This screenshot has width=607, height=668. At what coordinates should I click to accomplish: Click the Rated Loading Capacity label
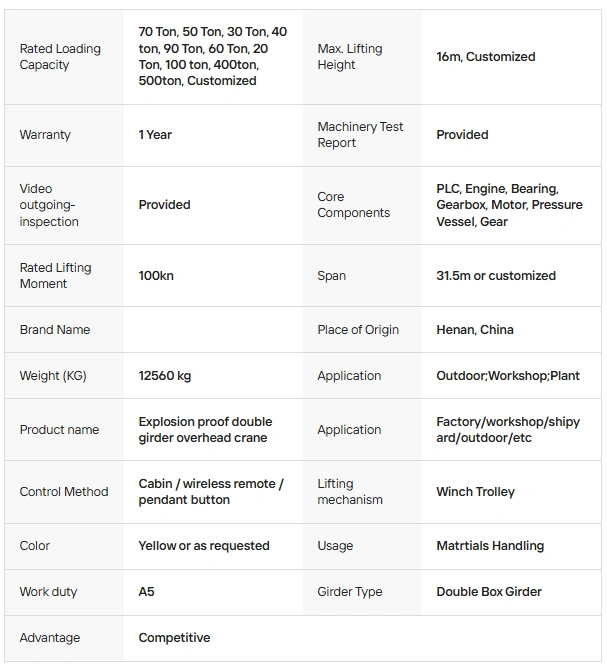[60, 57]
